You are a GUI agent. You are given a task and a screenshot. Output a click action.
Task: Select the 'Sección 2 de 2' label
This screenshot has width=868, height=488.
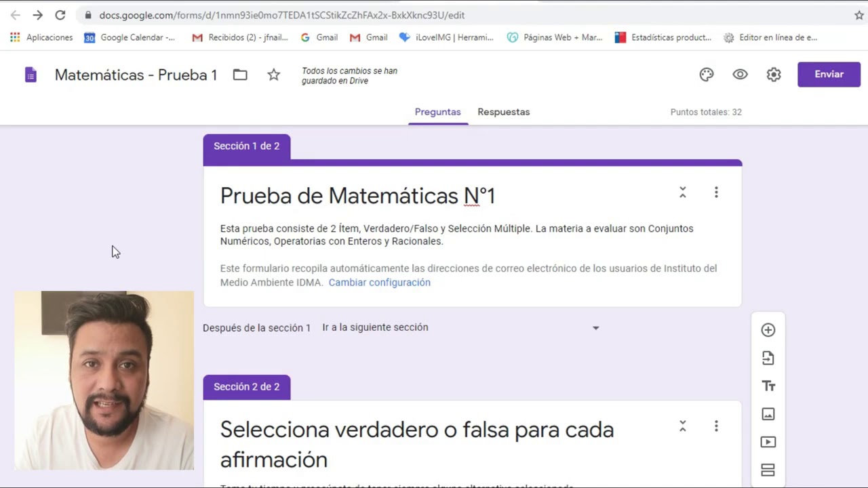[247, 386]
